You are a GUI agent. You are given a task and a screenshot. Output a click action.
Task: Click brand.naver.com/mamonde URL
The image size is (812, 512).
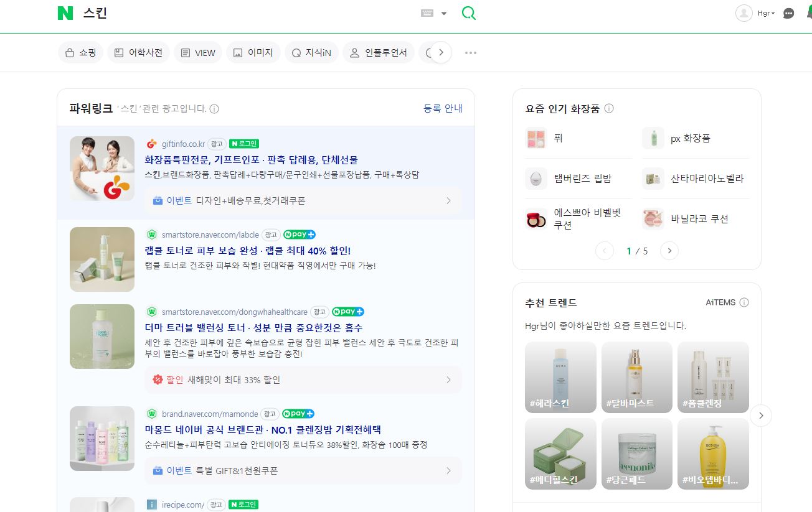[209, 414]
